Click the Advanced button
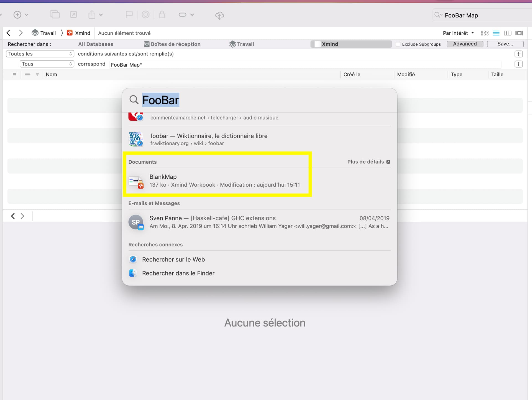This screenshot has width=532, height=400. 465,44
